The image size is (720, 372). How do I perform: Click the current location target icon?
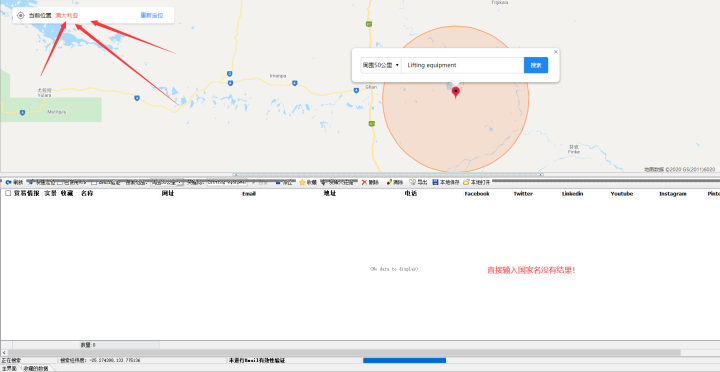tap(21, 16)
